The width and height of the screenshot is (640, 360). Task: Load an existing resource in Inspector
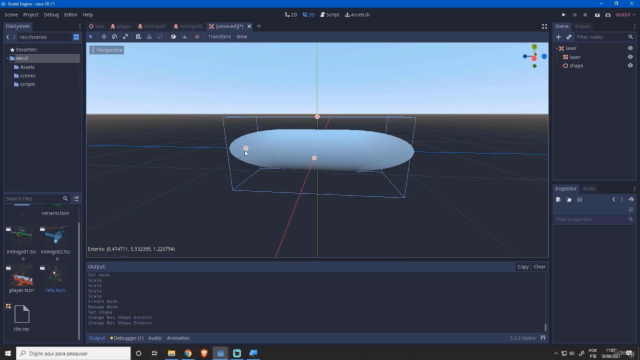pyautogui.click(x=569, y=200)
